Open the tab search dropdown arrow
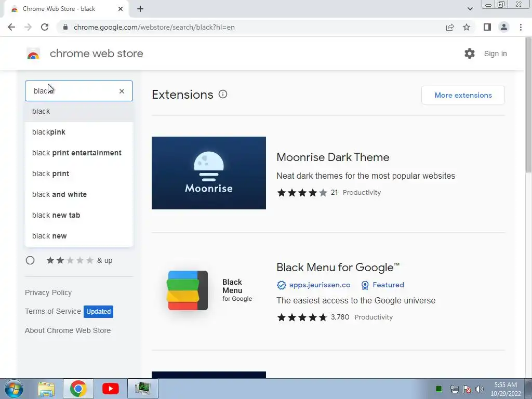 click(470, 9)
